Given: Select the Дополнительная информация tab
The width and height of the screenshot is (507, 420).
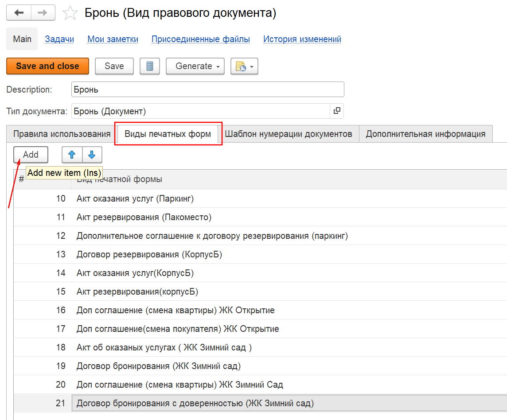Looking at the screenshot, I should coord(425,134).
